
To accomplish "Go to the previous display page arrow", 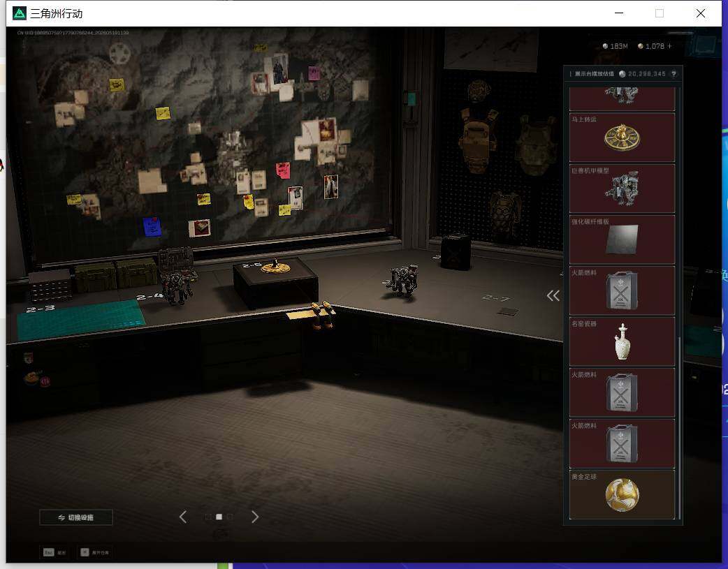I will (x=183, y=517).
